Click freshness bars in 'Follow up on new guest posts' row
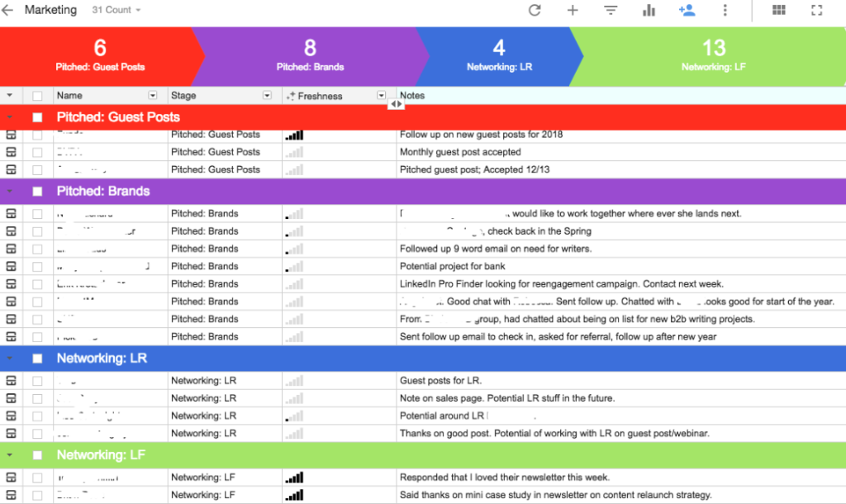Viewport: 846px width, 504px height. coord(295,135)
